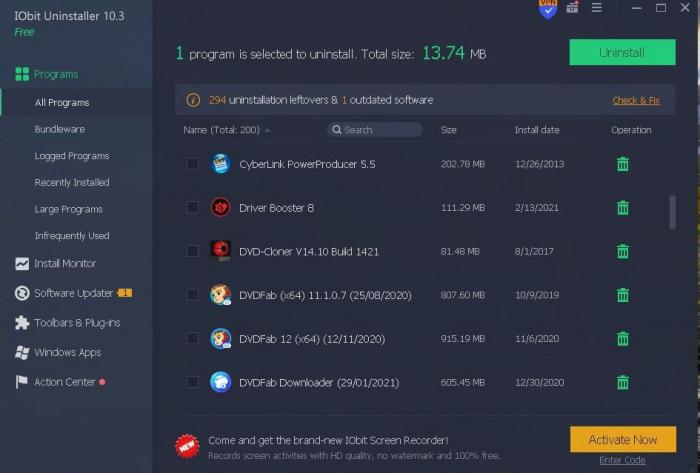This screenshot has height=473, width=700.
Task: Click the green Uninstall button
Action: point(622,52)
